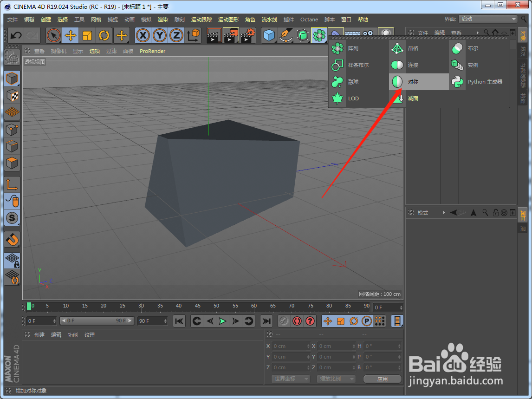Switch to the 场次 side tab
The height and width of the screenshot is (399, 532).
point(523,51)
